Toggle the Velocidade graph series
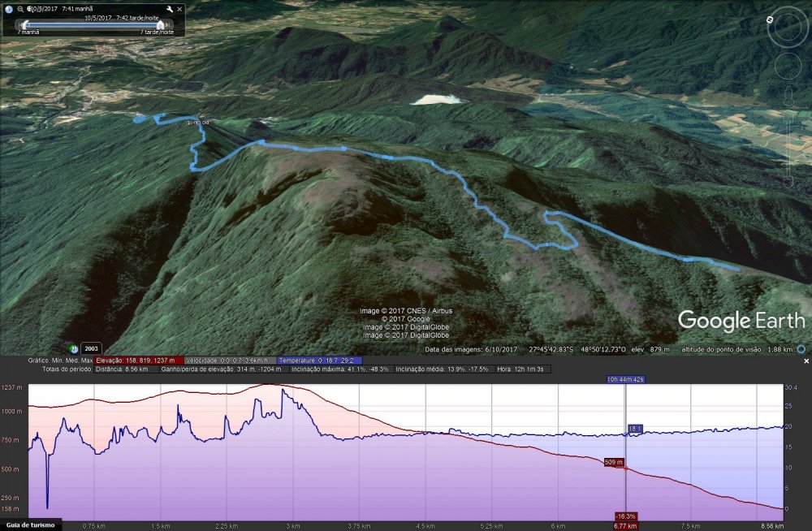The height and width of the screenshot is (531, 812). point(230,360)
